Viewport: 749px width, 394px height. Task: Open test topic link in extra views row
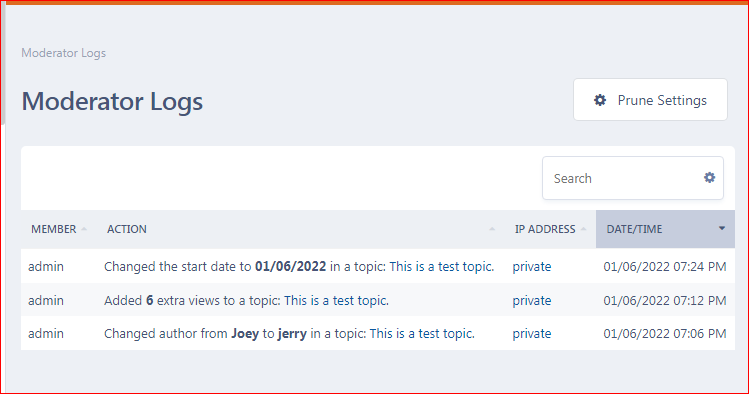(x=336, y=300)
